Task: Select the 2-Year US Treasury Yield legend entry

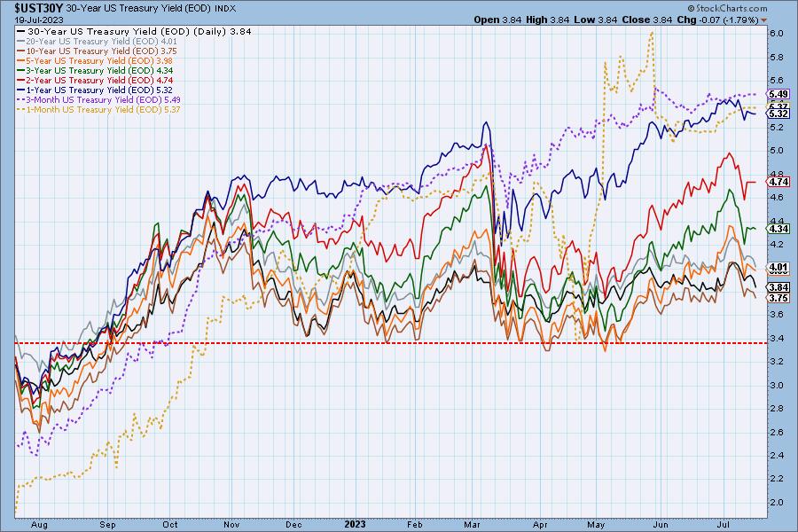Action: pyautogui.click(x=95, y=80)
